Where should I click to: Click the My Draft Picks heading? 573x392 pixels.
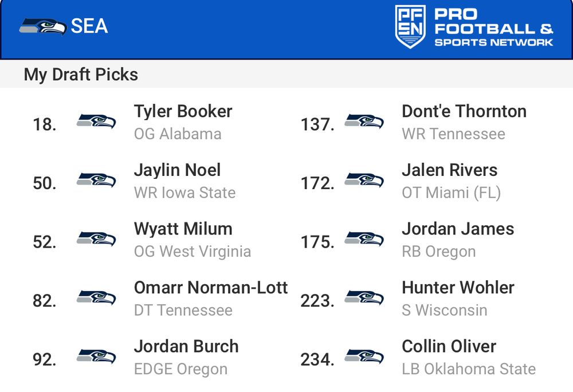coord(81,75)
